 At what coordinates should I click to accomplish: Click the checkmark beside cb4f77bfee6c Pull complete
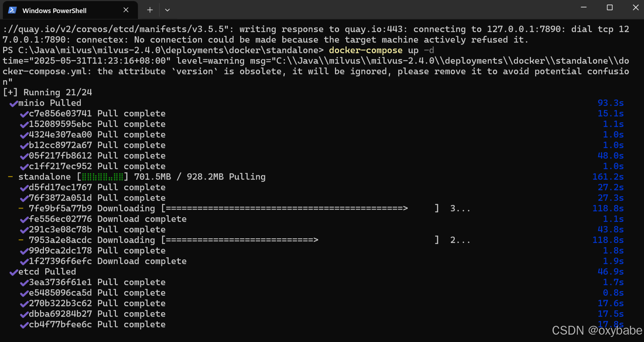24,325
